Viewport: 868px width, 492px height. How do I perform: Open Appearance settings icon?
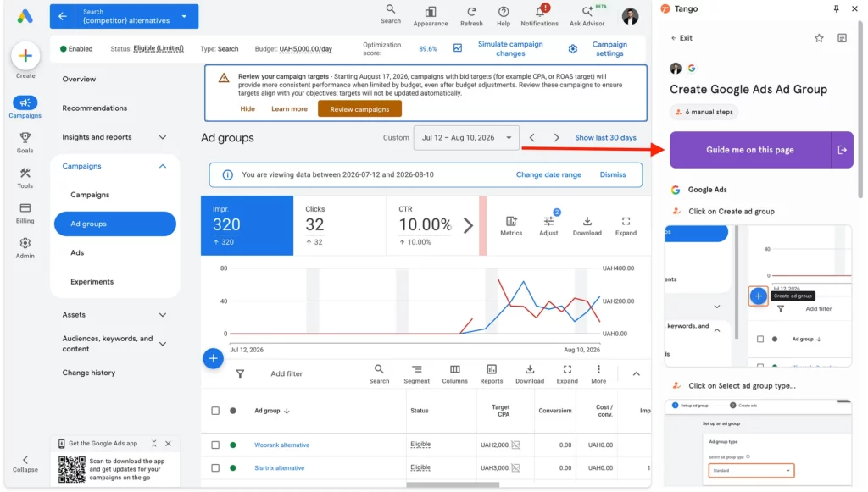click(430, 16)
